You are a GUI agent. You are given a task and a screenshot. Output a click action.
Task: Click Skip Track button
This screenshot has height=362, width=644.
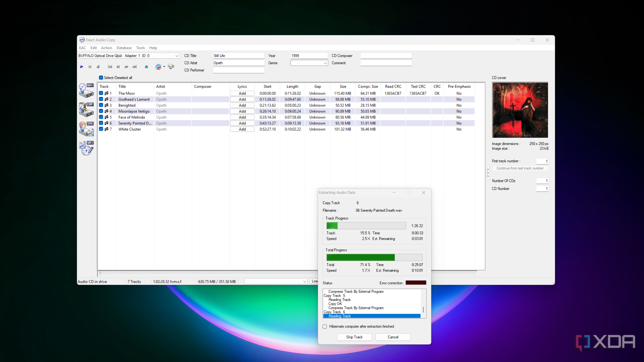354,337
